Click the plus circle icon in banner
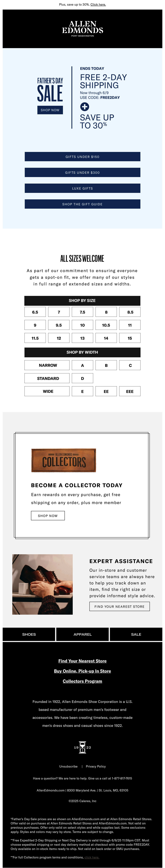 click(x=84, y=106)
